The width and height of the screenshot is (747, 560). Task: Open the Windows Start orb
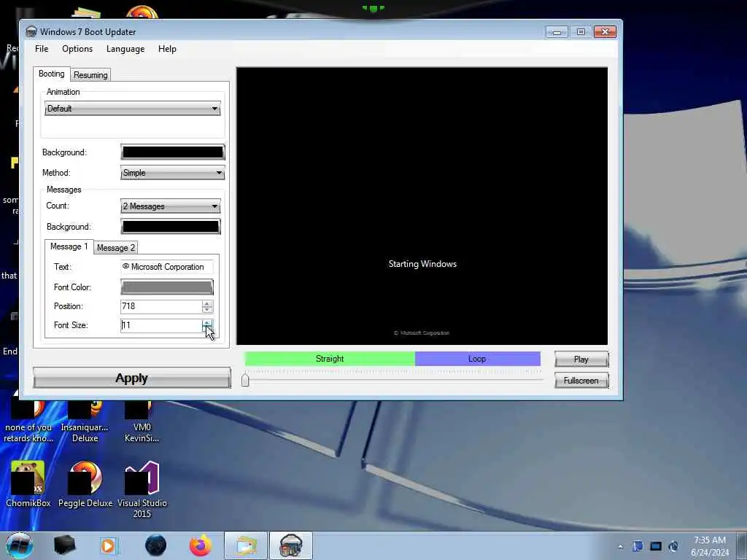(19, 545)
